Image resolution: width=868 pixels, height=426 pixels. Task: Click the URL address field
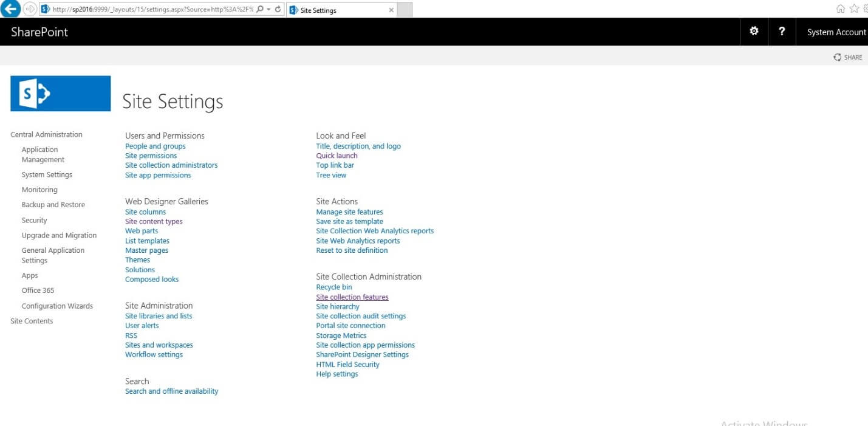[x=152, y=9]
